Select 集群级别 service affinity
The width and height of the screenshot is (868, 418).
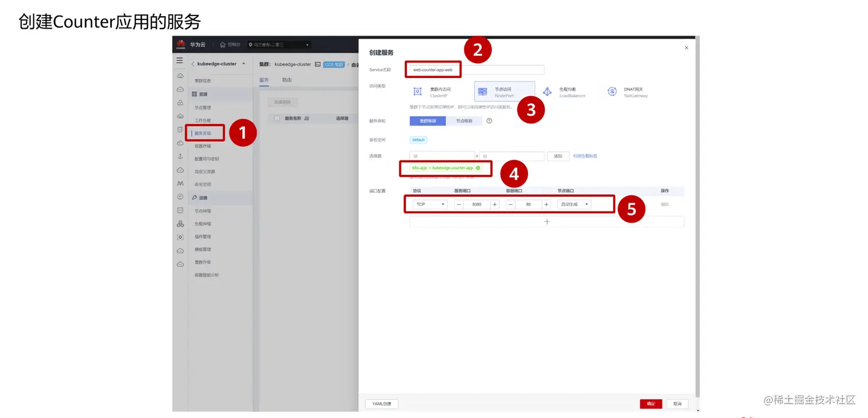click(x=428, y=121)
